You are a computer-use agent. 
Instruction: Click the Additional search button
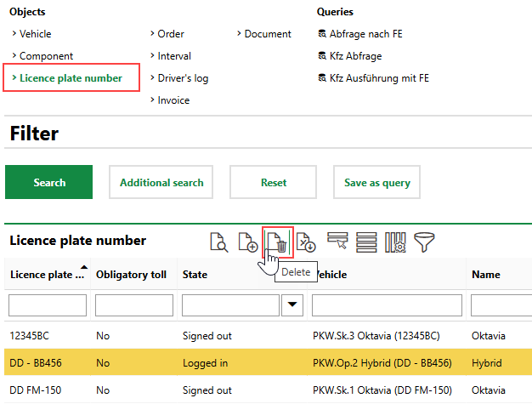tap(161, 182)
